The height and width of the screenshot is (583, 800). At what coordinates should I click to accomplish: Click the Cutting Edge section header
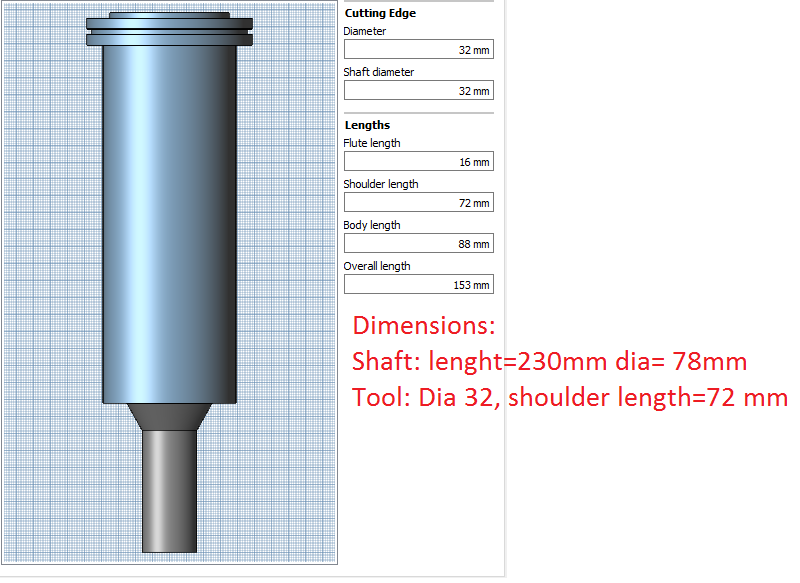click(x=380, y=14)
